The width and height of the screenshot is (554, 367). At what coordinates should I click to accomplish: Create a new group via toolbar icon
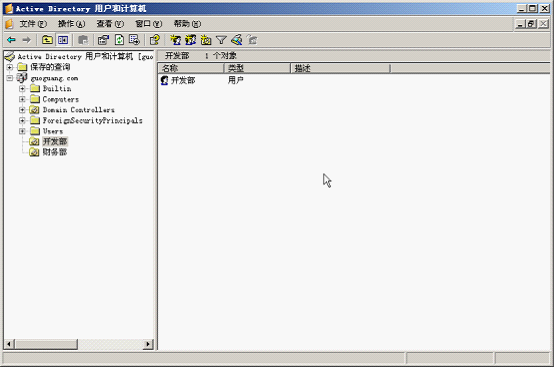190,40
